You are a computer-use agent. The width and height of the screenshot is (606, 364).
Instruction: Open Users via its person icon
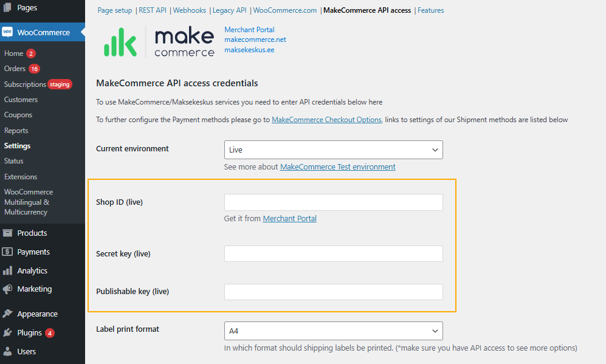pos(7,351)
